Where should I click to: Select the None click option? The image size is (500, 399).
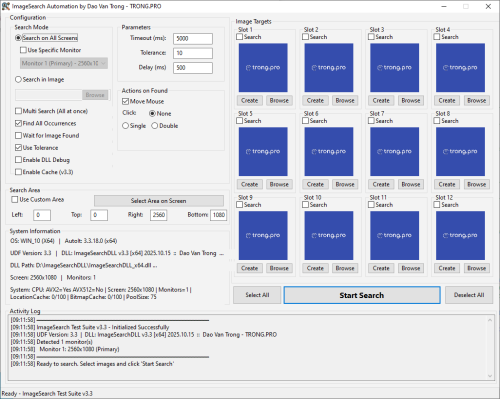[160, 114]
